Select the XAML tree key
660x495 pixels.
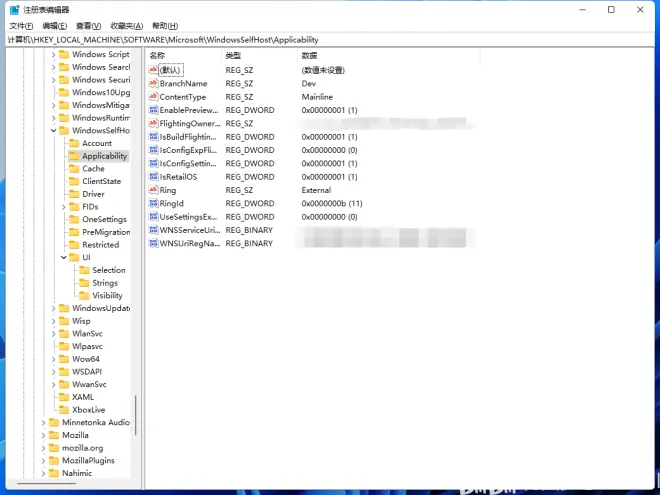pyautogui.click(x=83, y=397)
